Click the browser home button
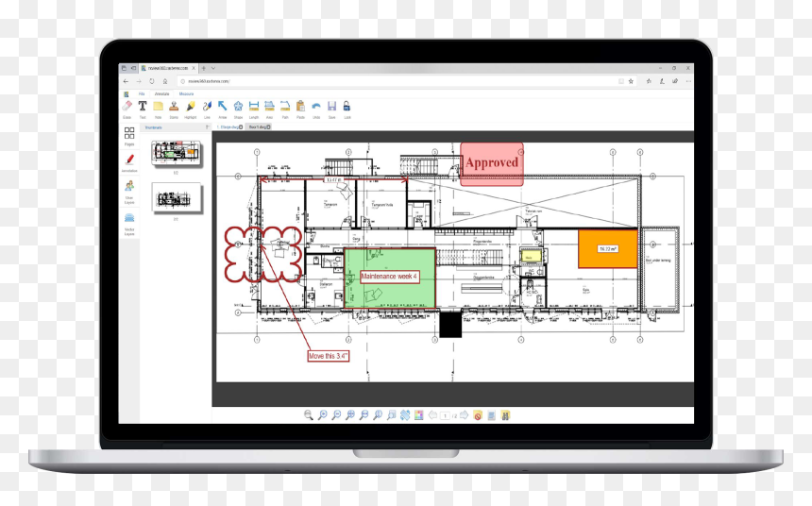This screenshot has height=506, width=812. 164,81
